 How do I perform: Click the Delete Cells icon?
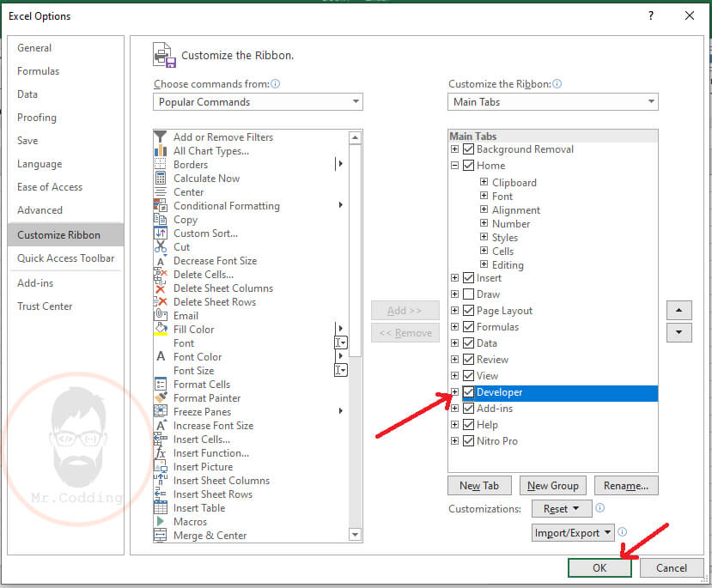pyautogui.click(x=161, y=275)
